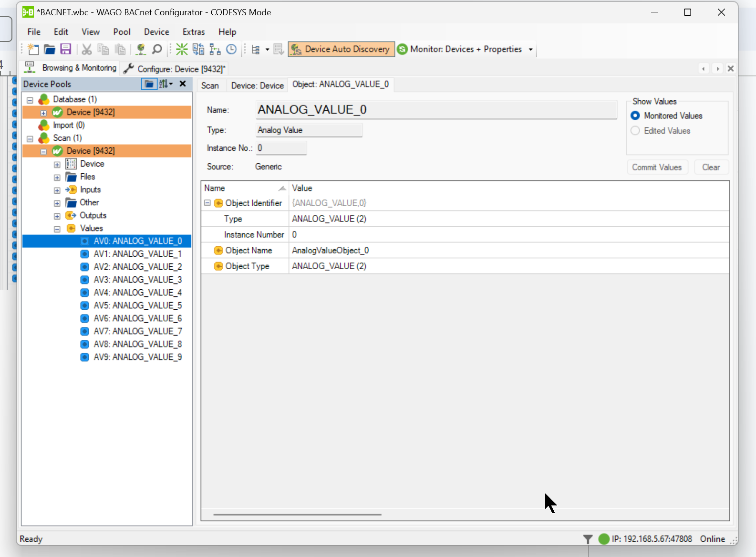
Task: Click the blue hierarchy structure icon
Action: point(215,49)
